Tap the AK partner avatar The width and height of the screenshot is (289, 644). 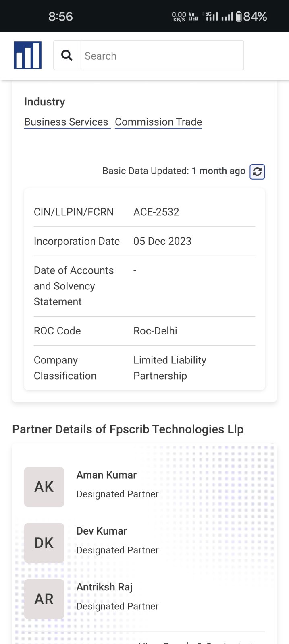(44, 487)
